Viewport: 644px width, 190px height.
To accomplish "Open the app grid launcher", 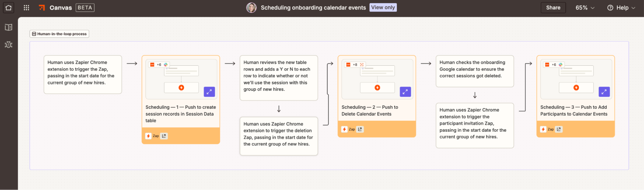I will [26, 7].
